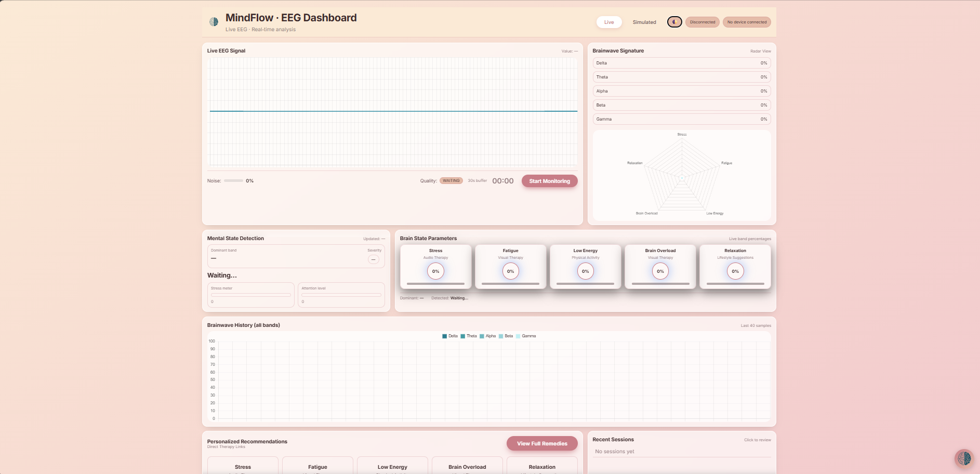This screenshot has height=474, width=980.
Task: Click the Click to review label
Action: coord(757,440)
